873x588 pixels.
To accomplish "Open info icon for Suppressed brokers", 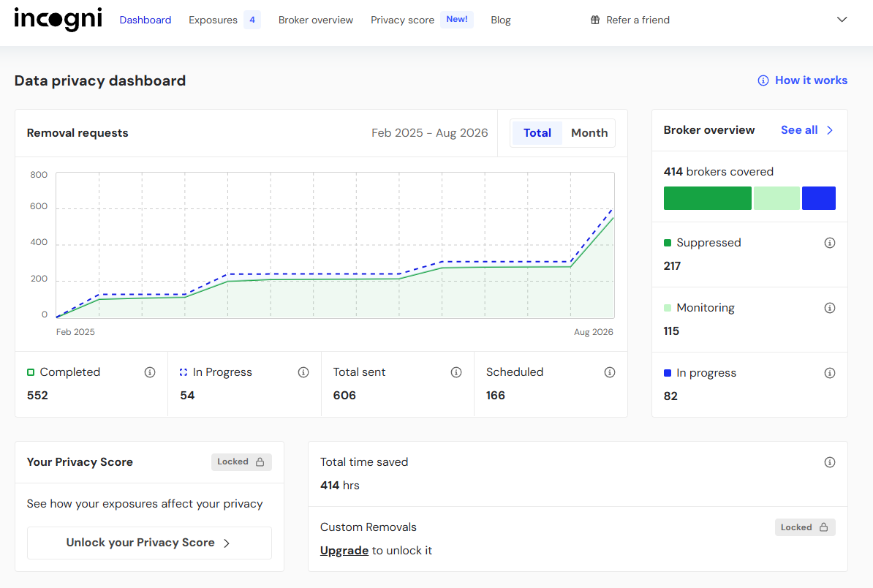I will (x=830, y=243).
